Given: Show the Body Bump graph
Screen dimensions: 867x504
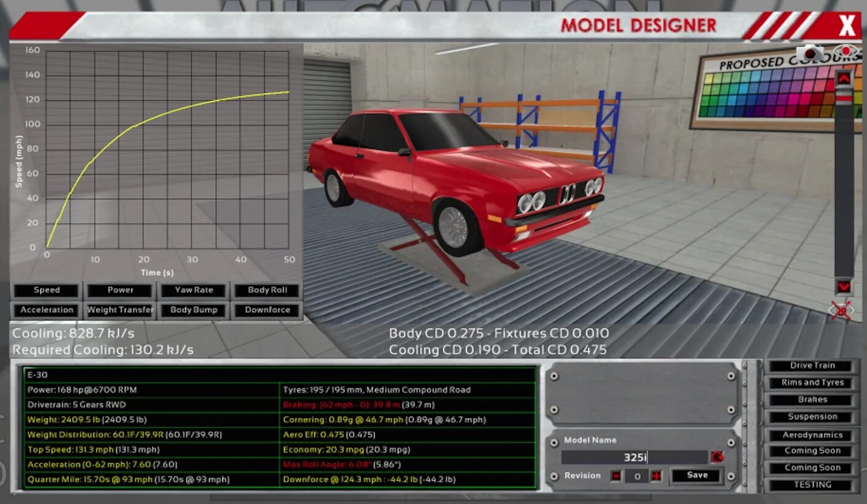Looking at the screenshot, I should (x=194, y=310).
